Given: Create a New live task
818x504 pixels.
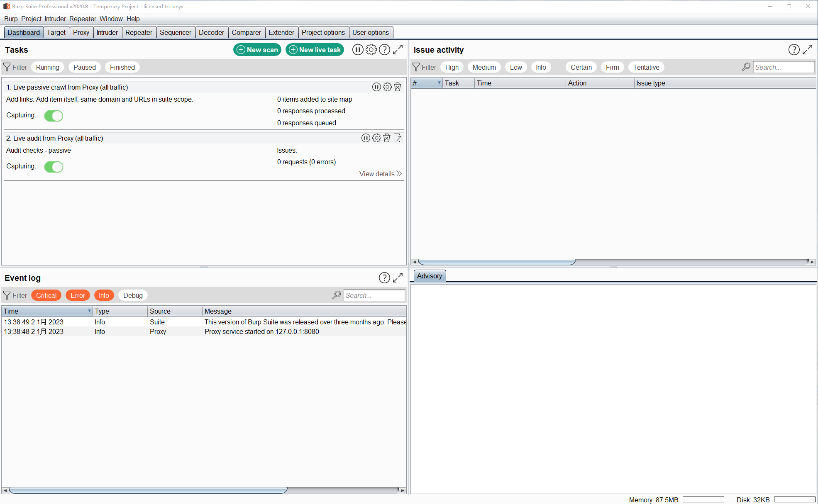Looking at the screenshot, I should [315, 50].
